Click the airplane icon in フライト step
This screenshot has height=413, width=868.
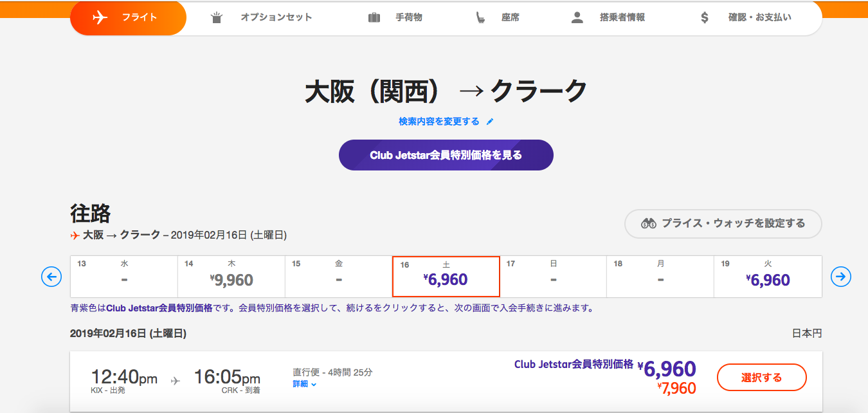point(100,17)
